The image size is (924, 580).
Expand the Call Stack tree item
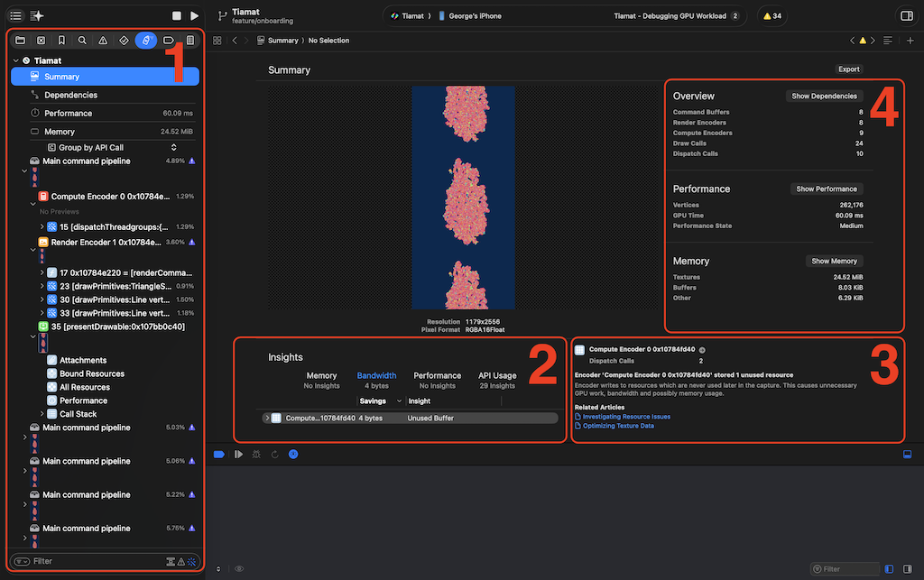[42, 414]
